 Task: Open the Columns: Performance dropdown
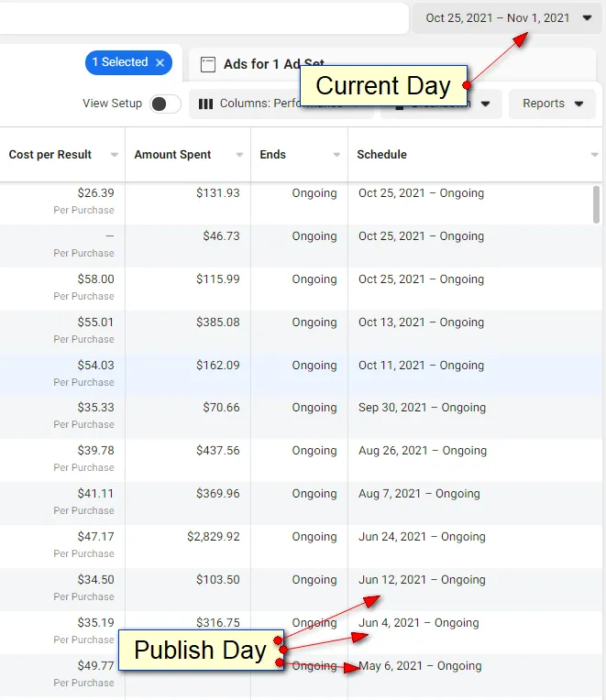click(281, 104)
